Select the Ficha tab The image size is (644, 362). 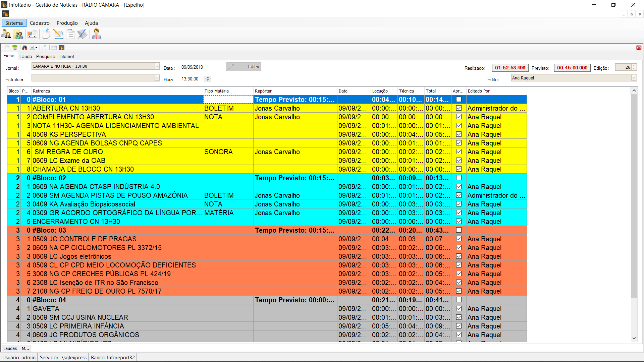pyautogui.click(x=9, y=56)
